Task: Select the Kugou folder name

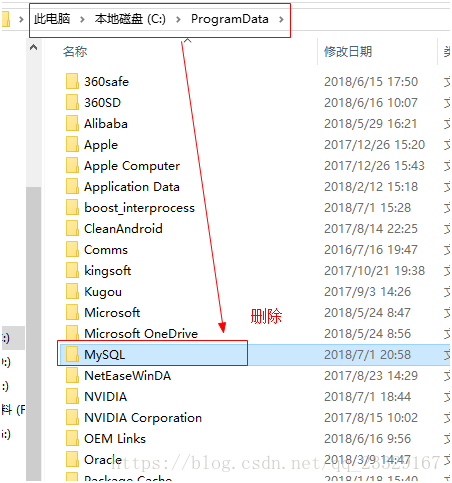Action: tap(103, 292)
